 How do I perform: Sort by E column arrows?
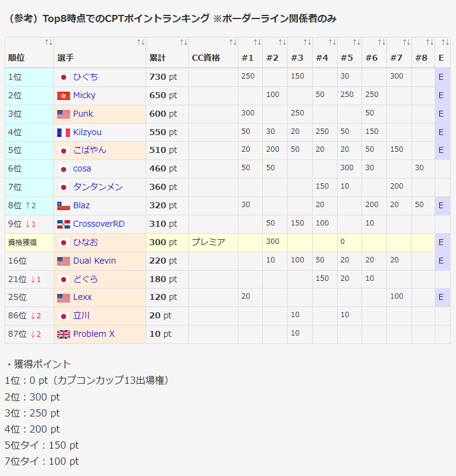coord(445,42)
